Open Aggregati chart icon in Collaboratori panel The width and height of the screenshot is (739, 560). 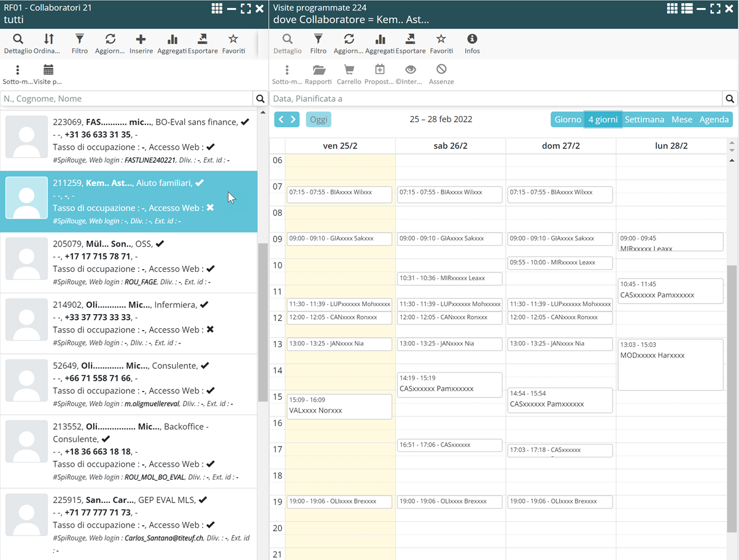pyautogui.click(x=172, y=39)
